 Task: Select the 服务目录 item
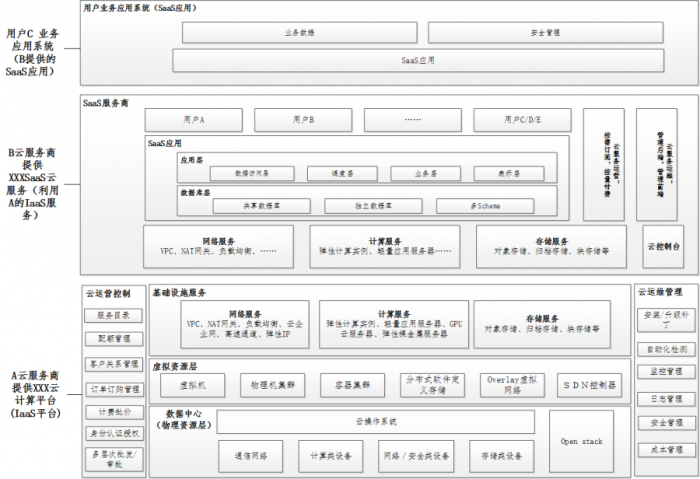coord(113,315)
